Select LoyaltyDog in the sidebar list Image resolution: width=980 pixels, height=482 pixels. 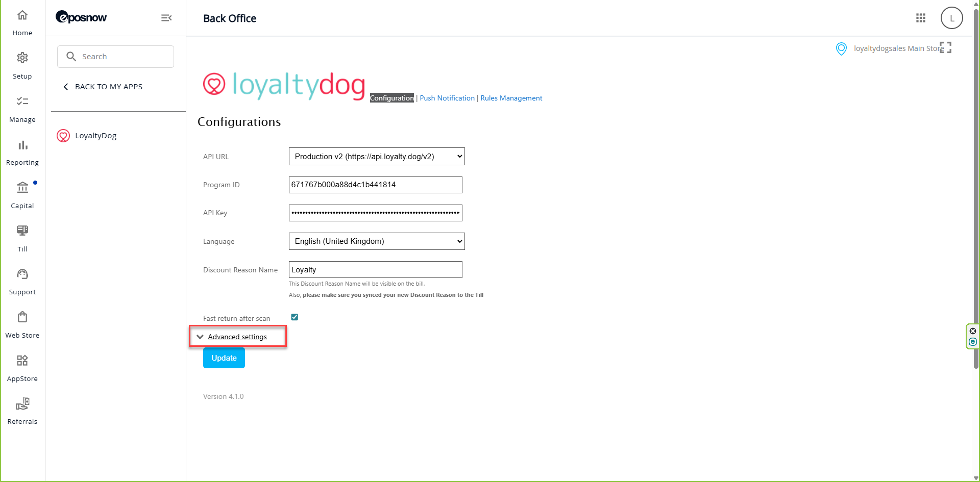tap(96, 136)
